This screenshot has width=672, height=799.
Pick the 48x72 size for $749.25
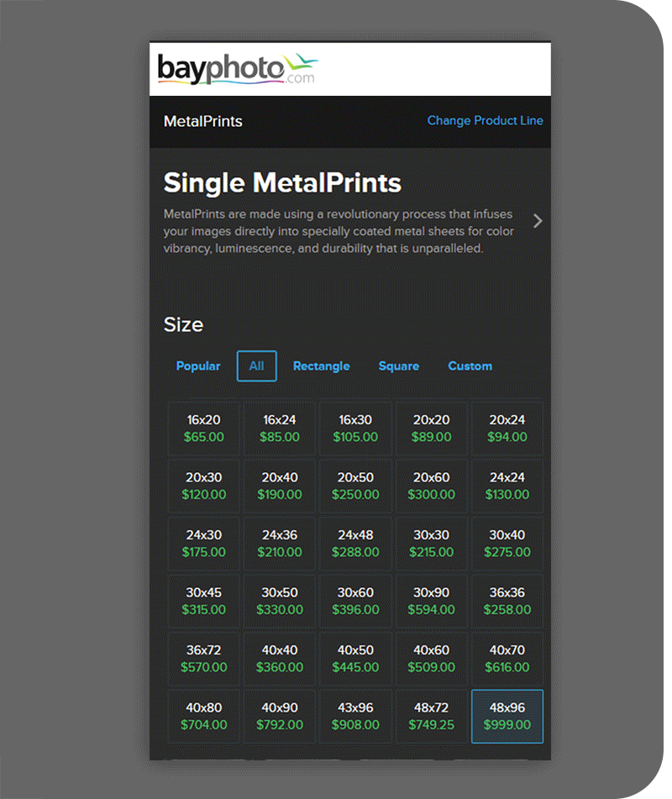tap(431, 716)
